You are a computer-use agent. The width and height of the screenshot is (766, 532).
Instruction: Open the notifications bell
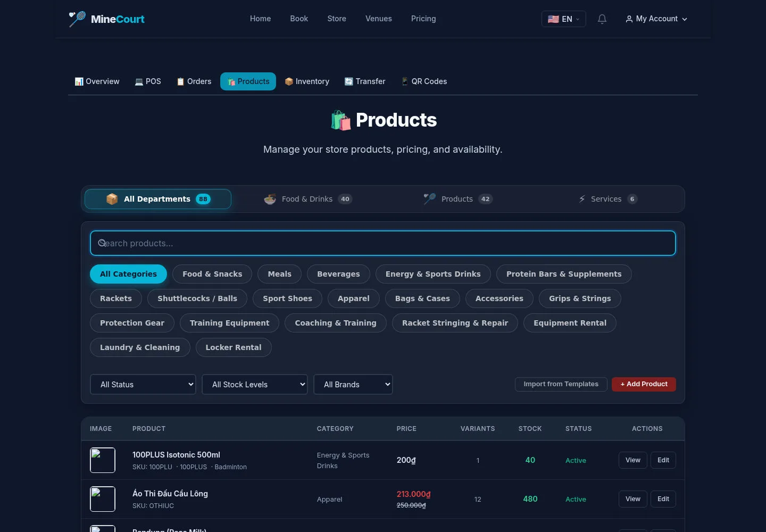click(602, 19)
